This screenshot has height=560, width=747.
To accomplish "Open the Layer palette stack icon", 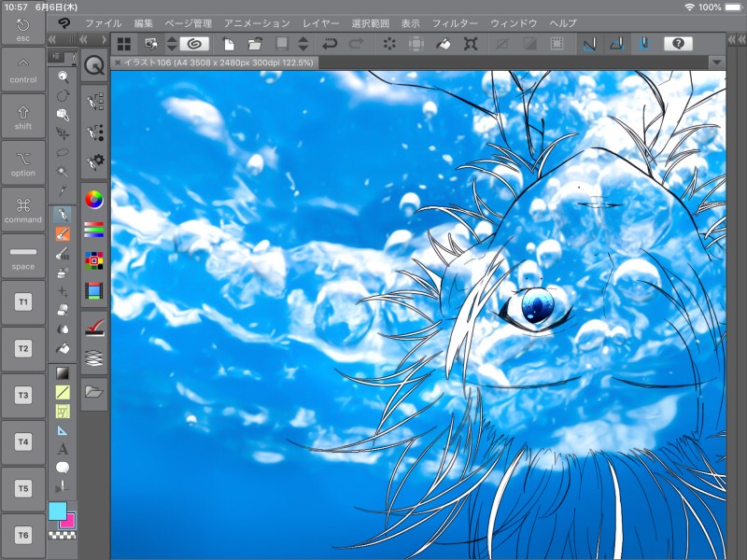I will pyautogui.click(x=94, y=357).
